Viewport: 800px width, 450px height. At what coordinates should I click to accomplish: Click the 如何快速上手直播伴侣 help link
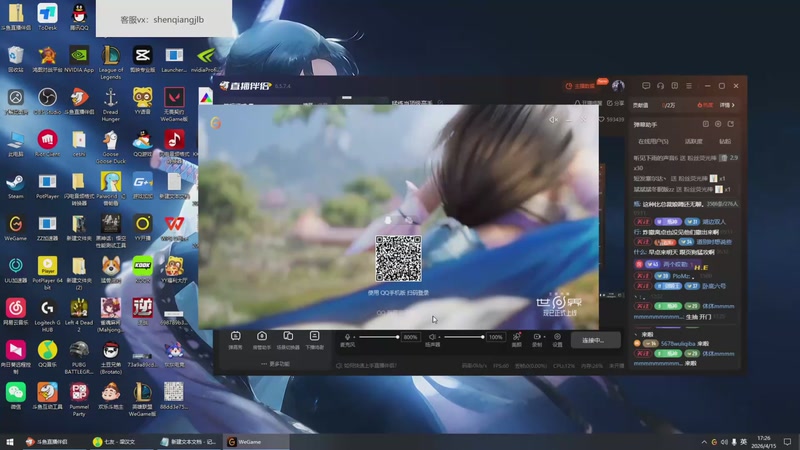point(366,365)
